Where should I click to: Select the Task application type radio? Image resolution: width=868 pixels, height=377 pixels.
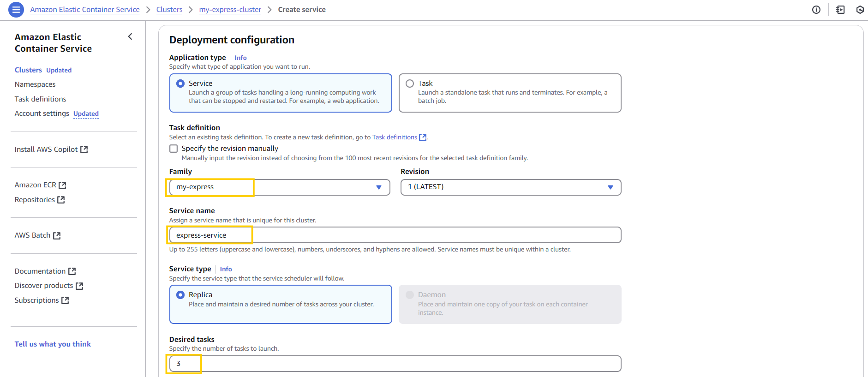[x=410, y=84]
